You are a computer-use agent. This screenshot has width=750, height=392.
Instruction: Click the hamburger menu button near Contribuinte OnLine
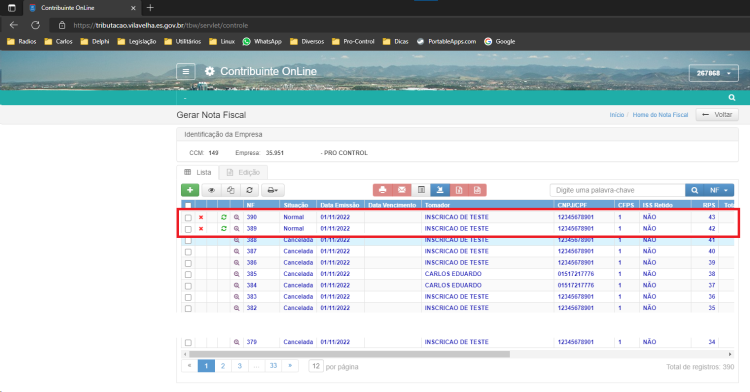click(186, 72)
